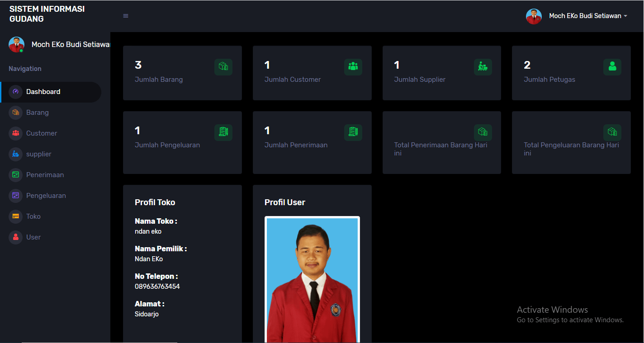Click the Barang box icon in sidebar

(16, 113)
